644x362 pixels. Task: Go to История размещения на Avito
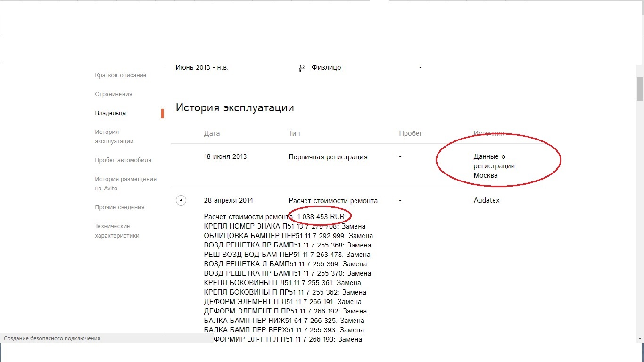tap(125, 184)
